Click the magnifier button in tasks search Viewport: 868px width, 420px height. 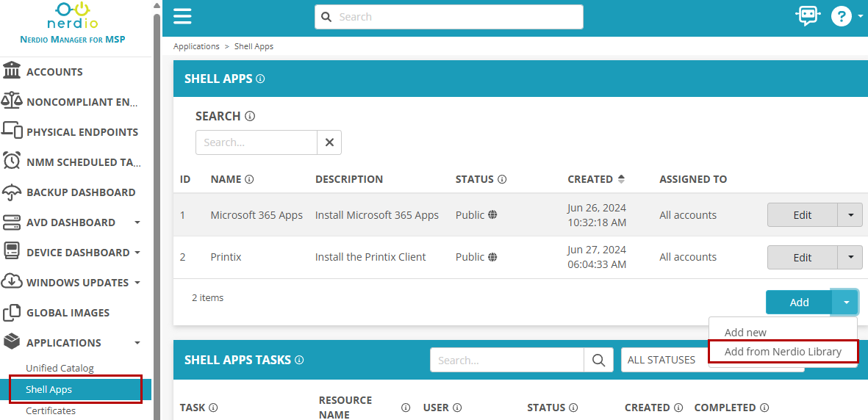[598, 360]
